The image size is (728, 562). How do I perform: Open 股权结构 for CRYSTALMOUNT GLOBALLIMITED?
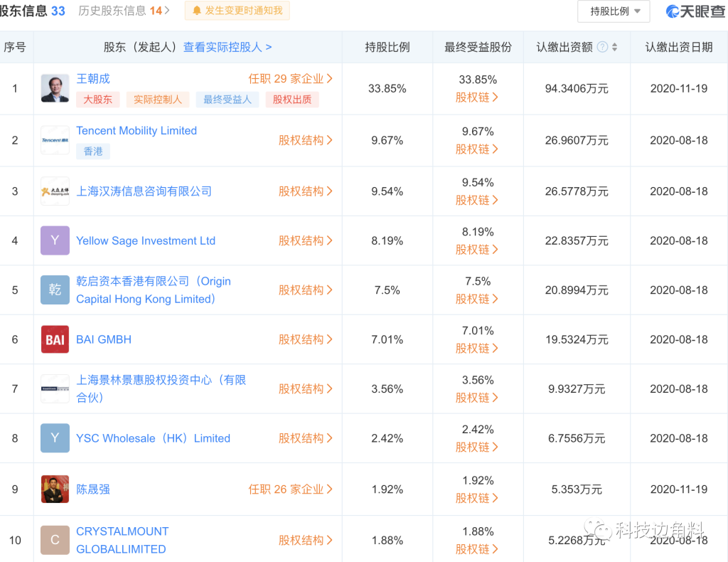click(306, 540)
